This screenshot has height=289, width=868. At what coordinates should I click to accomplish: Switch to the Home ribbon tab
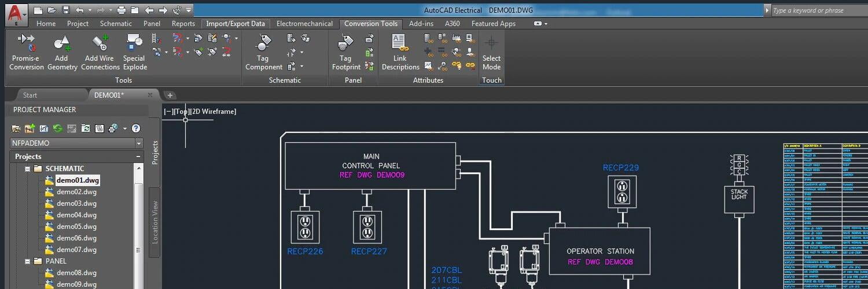coord(46,24)
